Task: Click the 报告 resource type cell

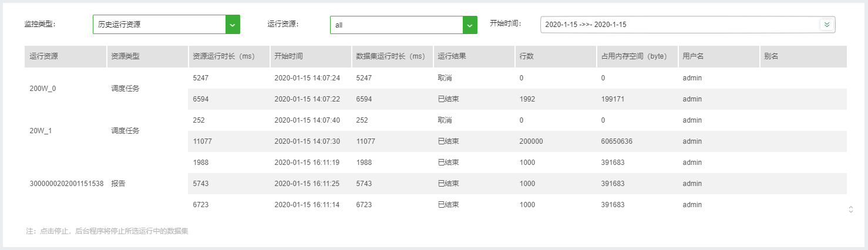Action: [x=118, y=184]
